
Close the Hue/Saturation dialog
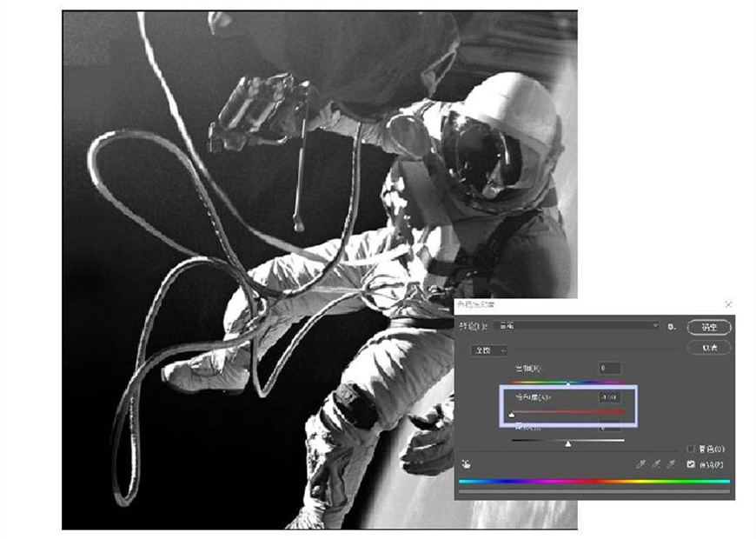728,304
